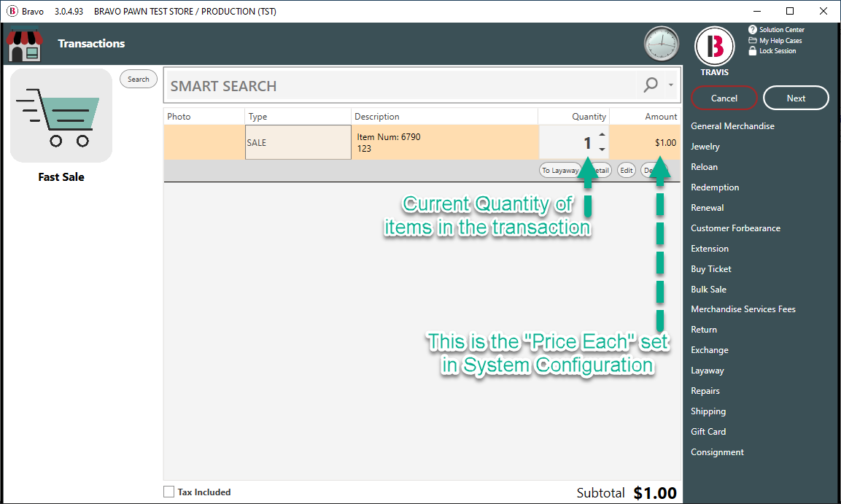Edit the sale item
The width and height of the screenshot is (841, 504).
627,171
